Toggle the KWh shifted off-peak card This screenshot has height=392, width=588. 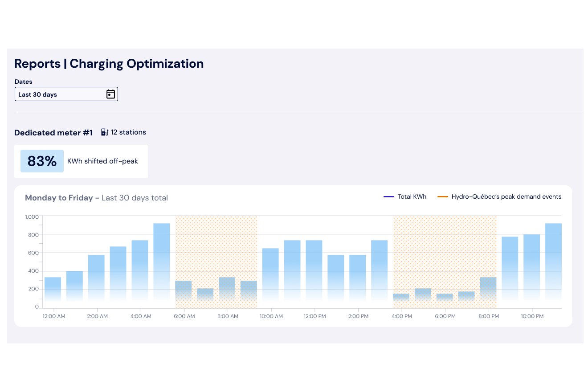[x=82, y=161]
